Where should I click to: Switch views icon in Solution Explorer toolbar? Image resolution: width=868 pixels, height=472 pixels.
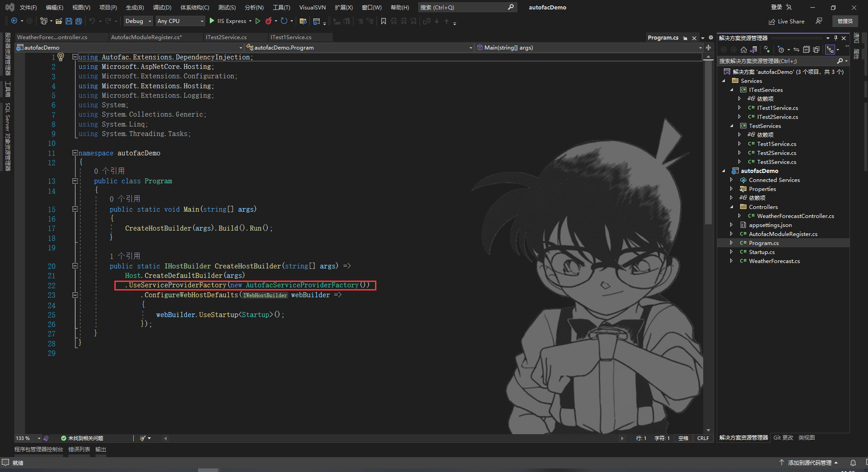tap(754, 50)
